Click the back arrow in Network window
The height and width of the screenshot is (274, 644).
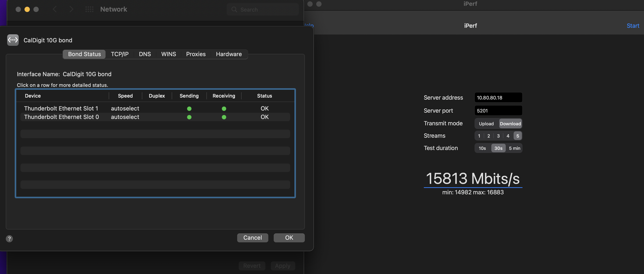pos(55,9)
